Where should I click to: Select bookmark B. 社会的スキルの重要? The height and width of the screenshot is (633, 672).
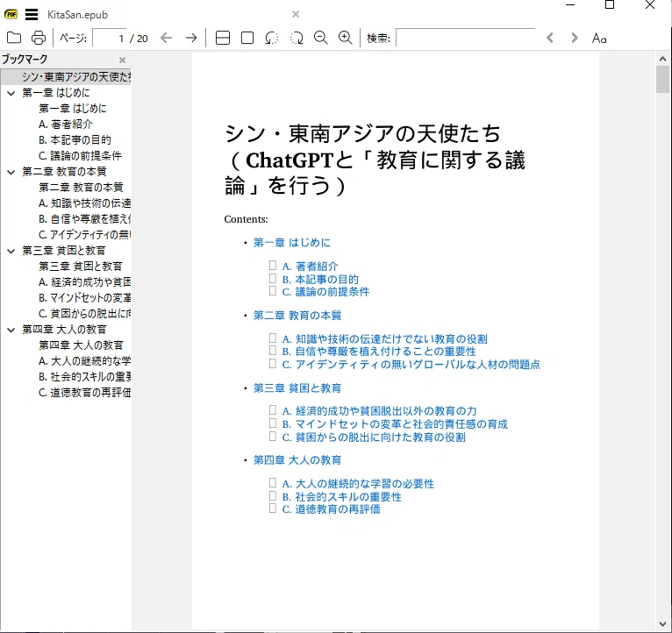(x=84, y=377)
